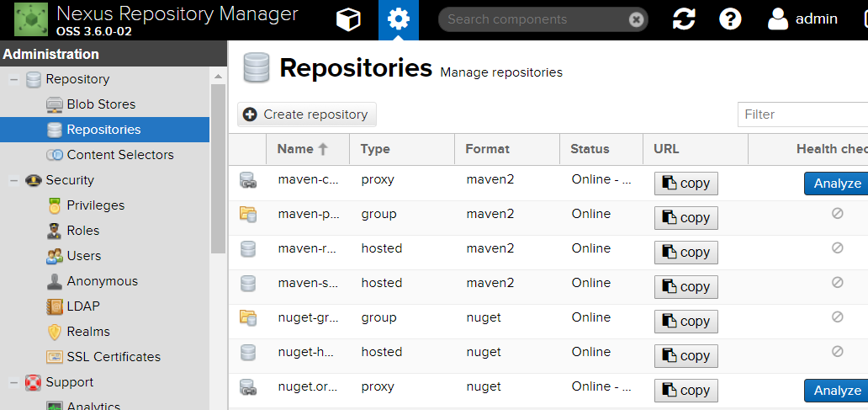Select Content Selectors menu item
This screenshot has width=868, height=410.
pos(119,155)
